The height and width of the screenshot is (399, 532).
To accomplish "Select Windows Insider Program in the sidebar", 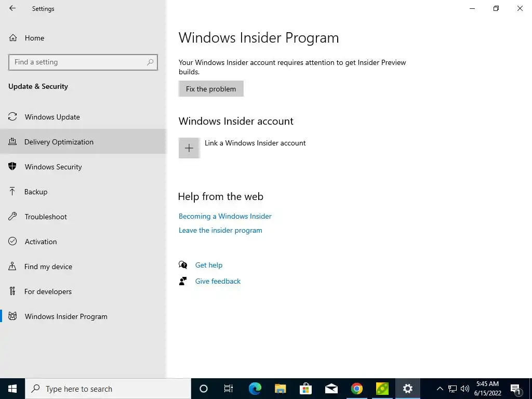I will point(83,316).
